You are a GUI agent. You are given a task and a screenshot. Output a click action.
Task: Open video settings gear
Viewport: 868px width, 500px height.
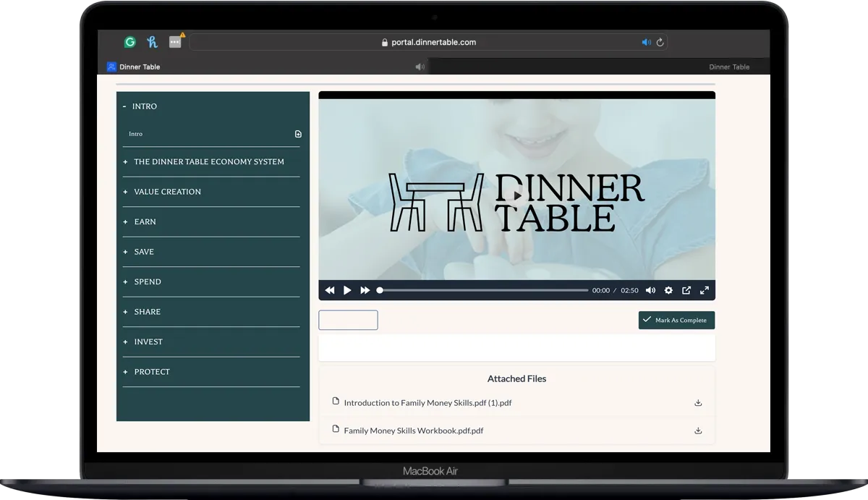[668, 290]
